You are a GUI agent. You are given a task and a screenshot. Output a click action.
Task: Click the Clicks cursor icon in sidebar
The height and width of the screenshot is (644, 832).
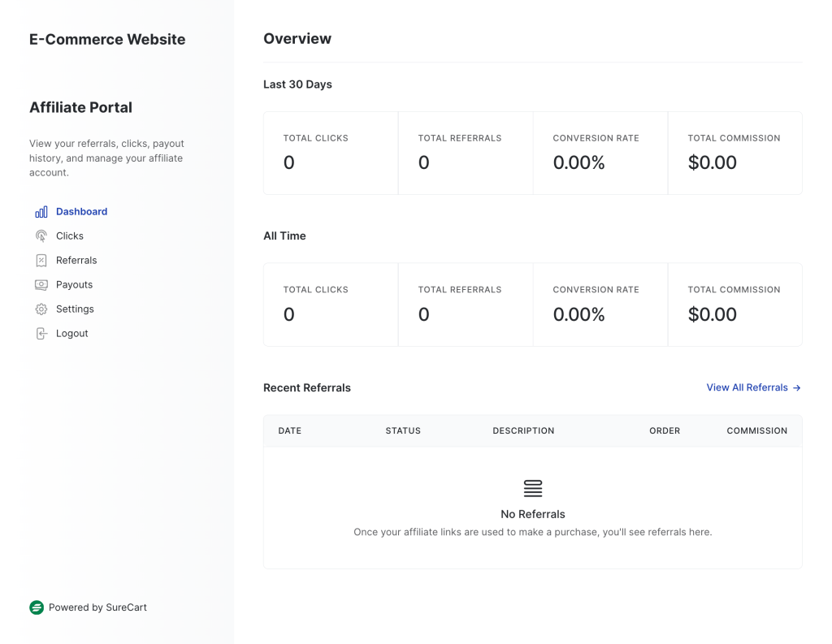point(41,236)
